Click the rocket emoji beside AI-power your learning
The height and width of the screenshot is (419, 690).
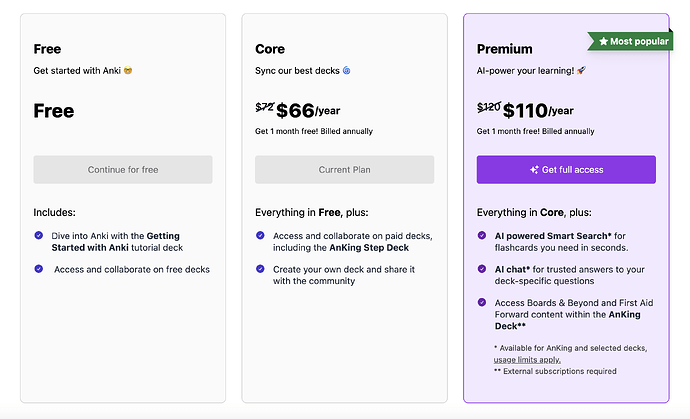[581, 70]
